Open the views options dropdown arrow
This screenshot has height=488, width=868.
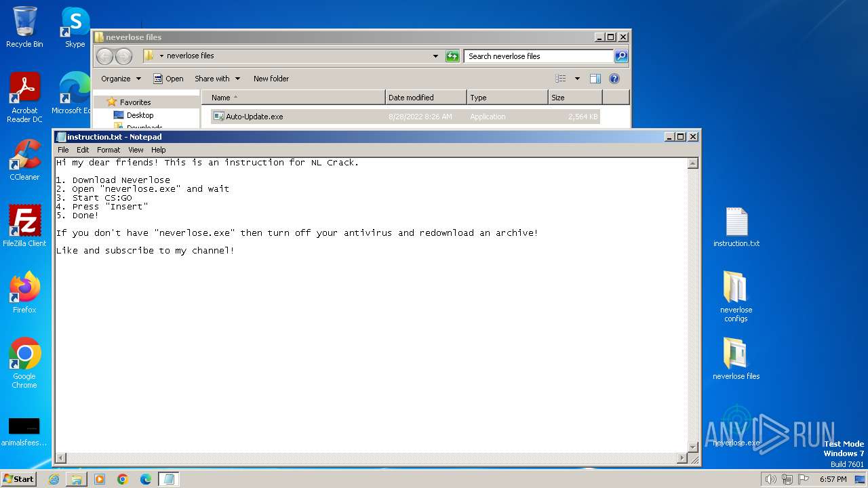point(577,79)
